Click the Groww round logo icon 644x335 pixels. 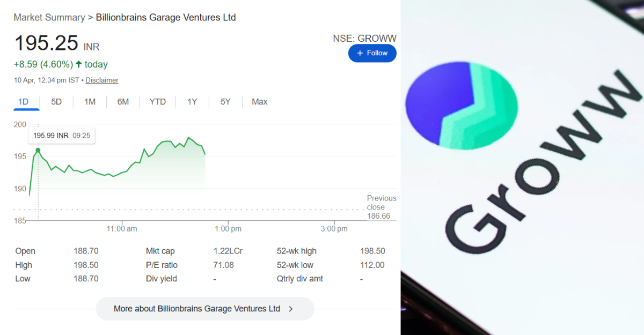(x=461, y=104)
